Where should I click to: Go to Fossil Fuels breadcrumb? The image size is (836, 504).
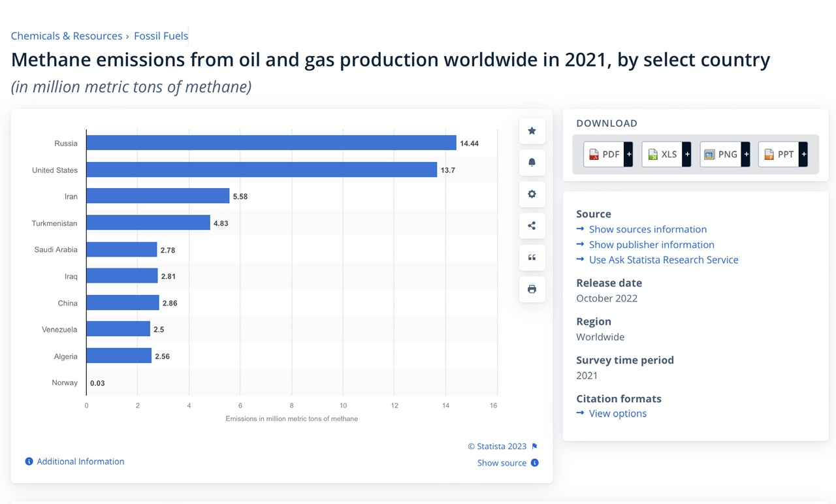pyautogui.click(x=161, y=36)
